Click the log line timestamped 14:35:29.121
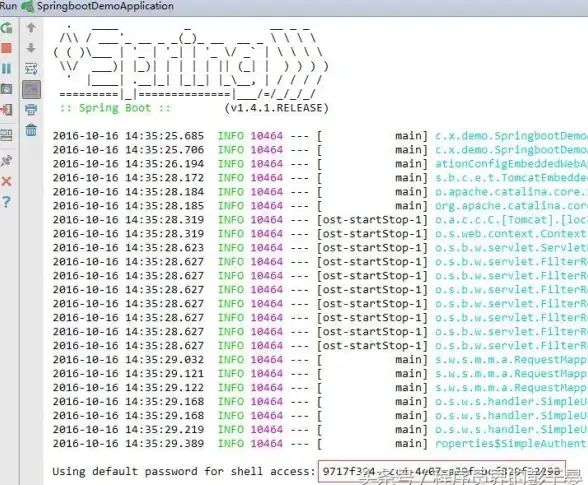Image resolution: width=588 pixels, height=485 pixels. point(320,374)
